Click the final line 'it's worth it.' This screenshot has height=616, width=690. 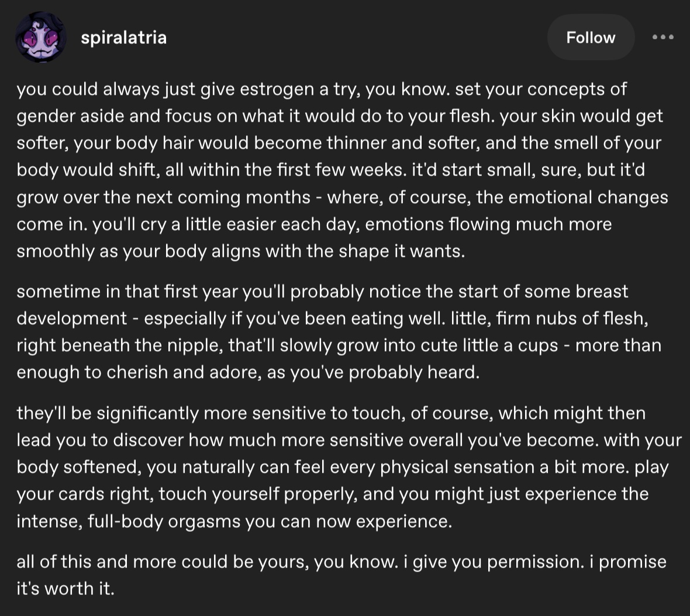65,589
